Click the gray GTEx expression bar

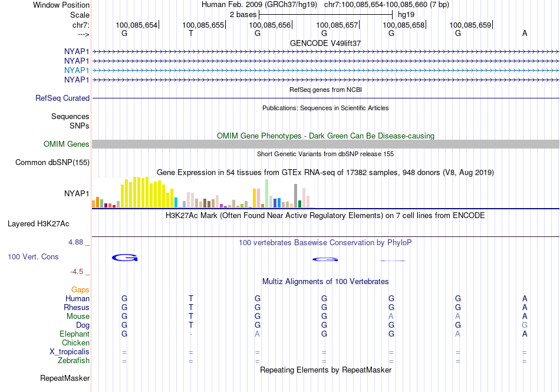(x=296, y=196)
